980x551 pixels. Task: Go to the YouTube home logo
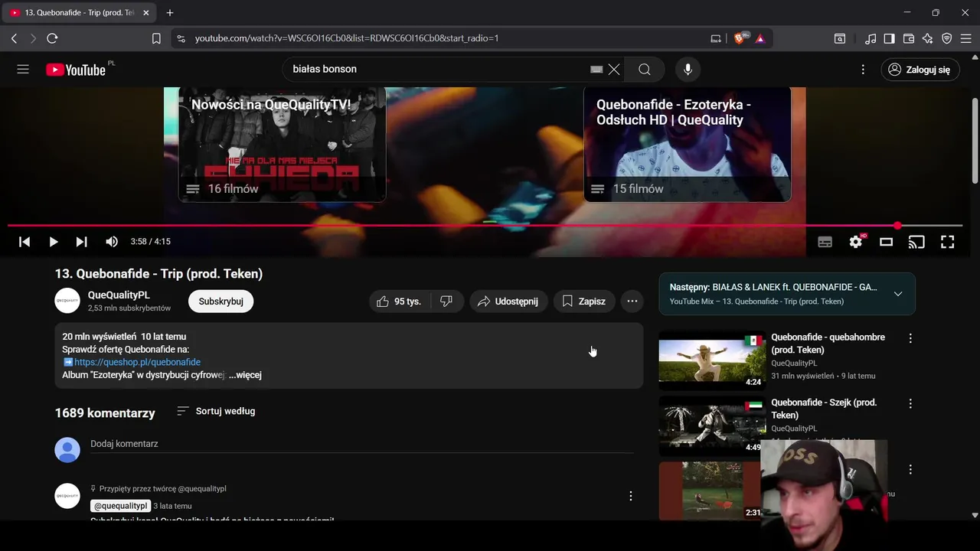click(75, 70)
